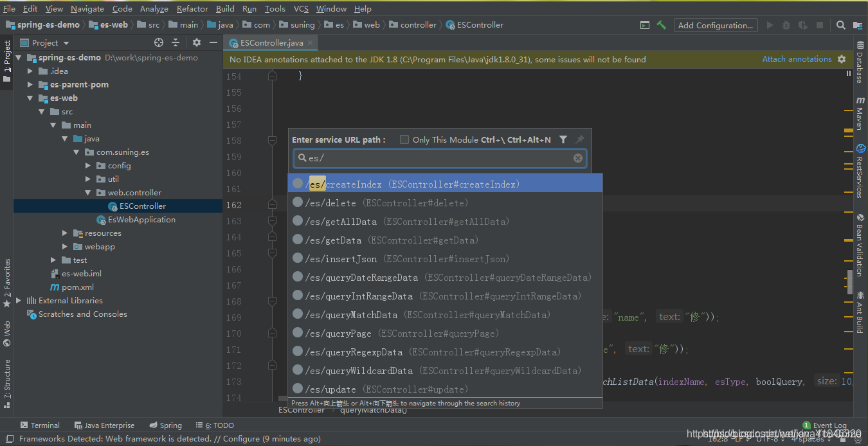The width and height of the screenshot is (868, 446).
Task: Toggle tool window bars icon bottom-left
Action: pyautogui.click(x=9, y=439)
